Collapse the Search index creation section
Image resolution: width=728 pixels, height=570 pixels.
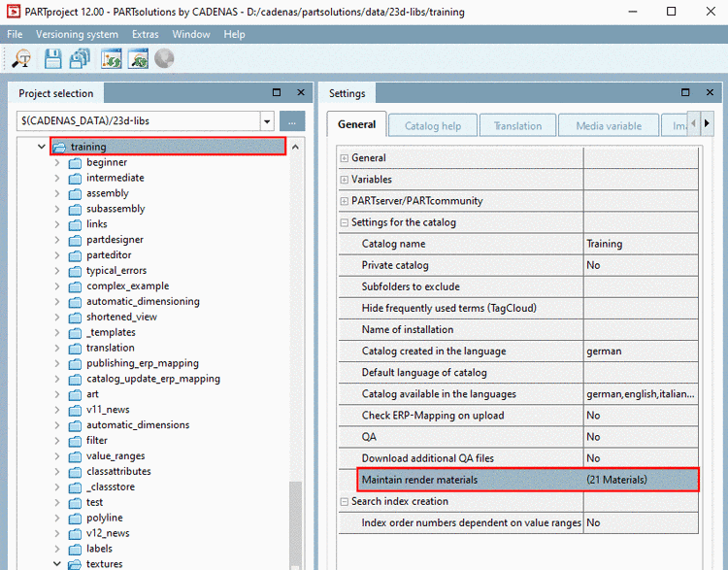[344, 502]
